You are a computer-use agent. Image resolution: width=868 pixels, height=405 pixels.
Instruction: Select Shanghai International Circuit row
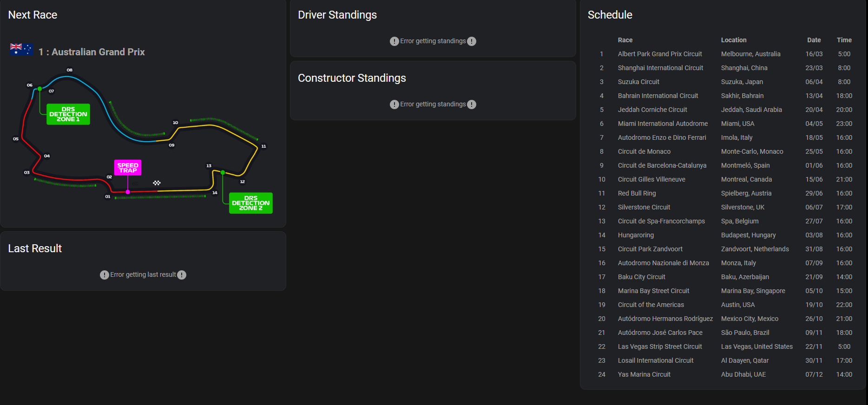723,68
